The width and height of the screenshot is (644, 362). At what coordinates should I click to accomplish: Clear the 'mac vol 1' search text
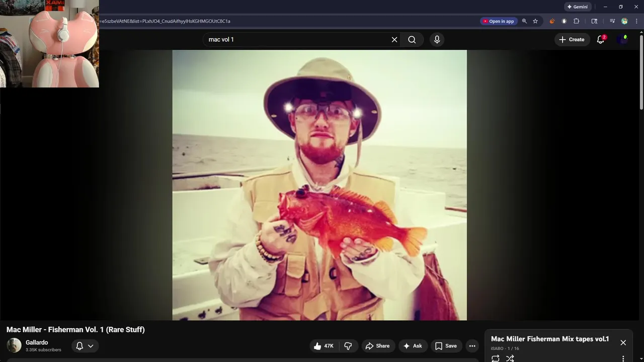tap(394, 40)
